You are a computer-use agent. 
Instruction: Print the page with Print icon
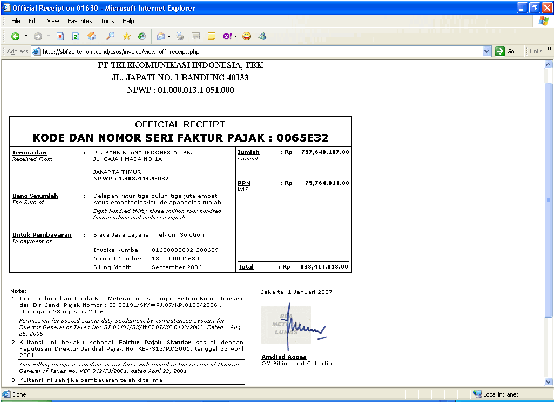[181, 36]
